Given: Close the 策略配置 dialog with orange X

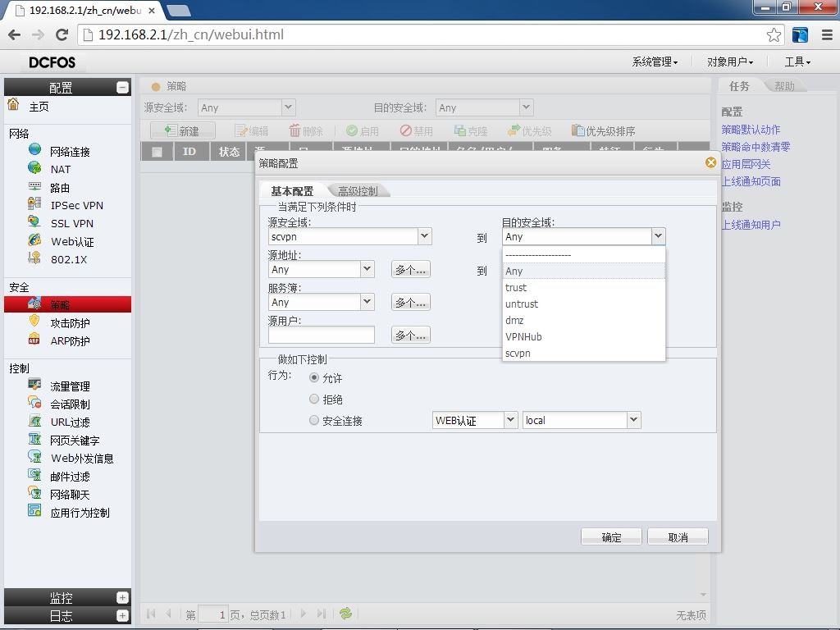Looking at the screenshot, I should click(x=710, y=162).
